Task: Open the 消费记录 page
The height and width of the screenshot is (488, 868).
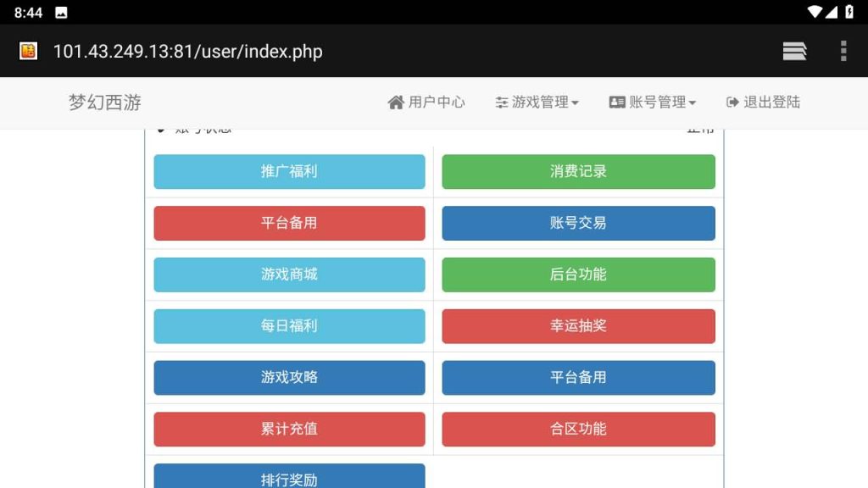Action: click(577, 171)
